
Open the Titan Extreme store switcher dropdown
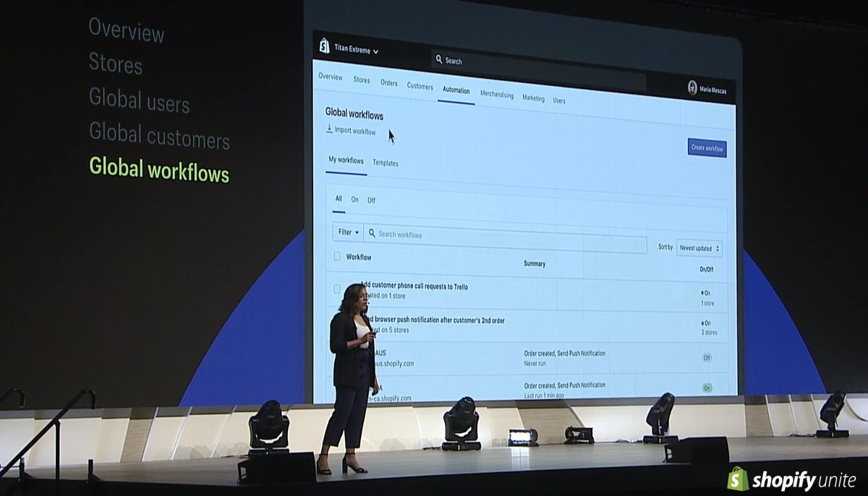point(357,50)
